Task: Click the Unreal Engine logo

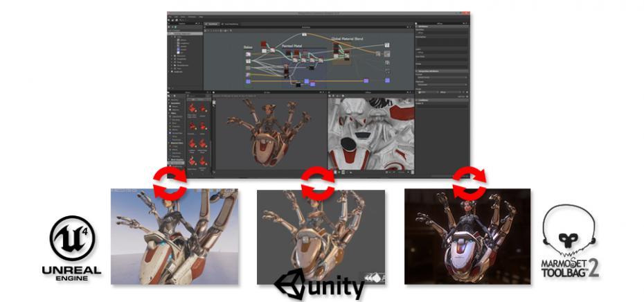Action: click(x=72, y=248)
